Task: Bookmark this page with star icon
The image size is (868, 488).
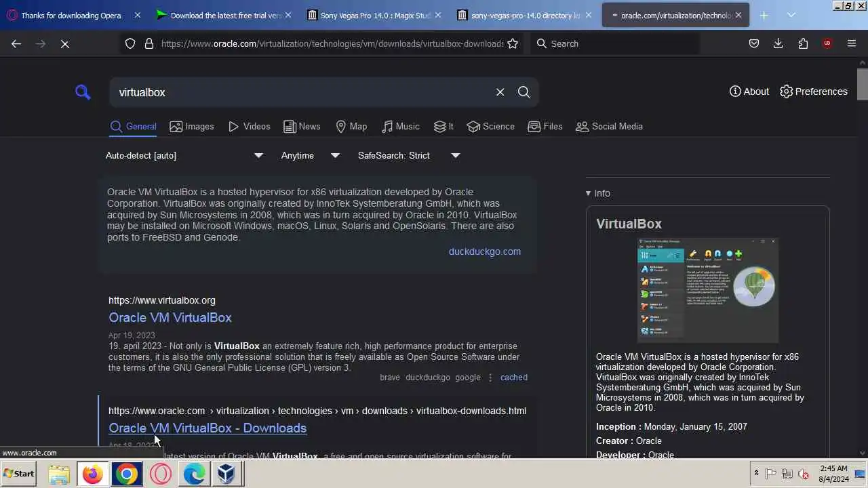Action: tap(513, 43)
